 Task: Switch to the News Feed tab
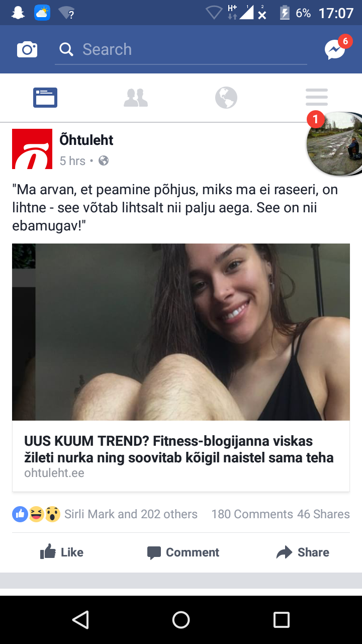(x=45, y=98)
